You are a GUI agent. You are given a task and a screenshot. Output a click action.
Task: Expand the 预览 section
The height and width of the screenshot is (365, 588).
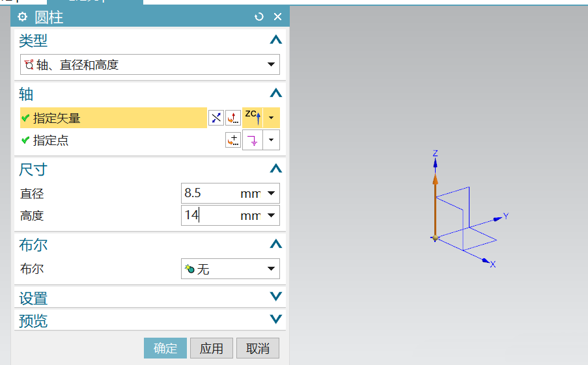[x=275, y=319]
